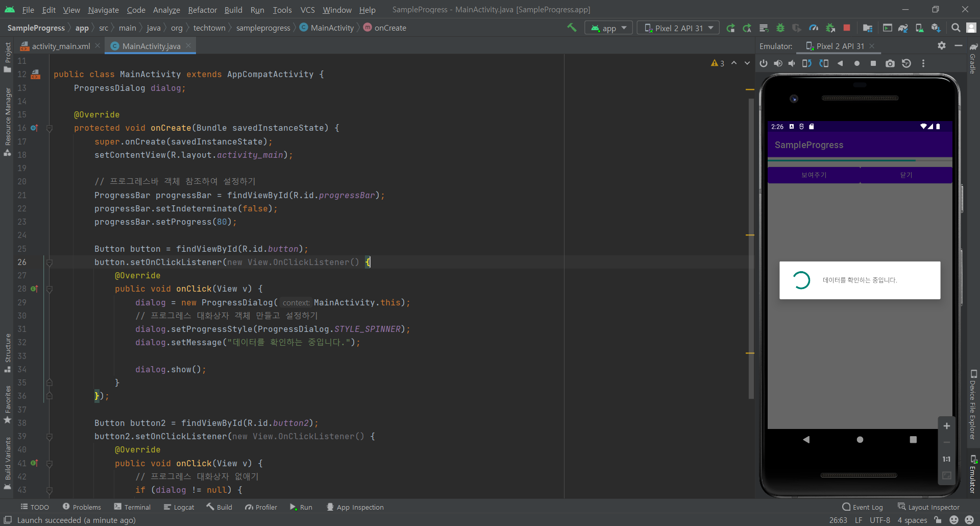Open the Terminal tool window
Screen dimensions: 980x526
[x=132, y=507]
